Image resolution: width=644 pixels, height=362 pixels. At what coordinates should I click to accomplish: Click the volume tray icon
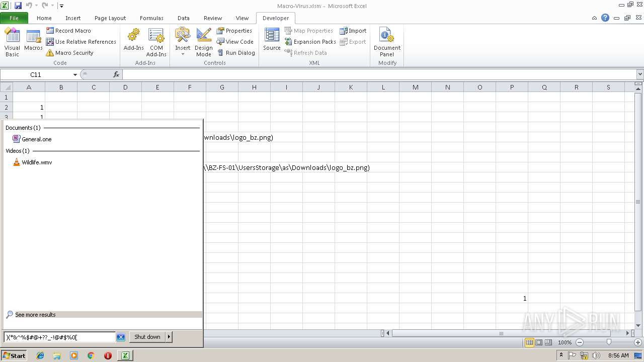coord(595,355)
